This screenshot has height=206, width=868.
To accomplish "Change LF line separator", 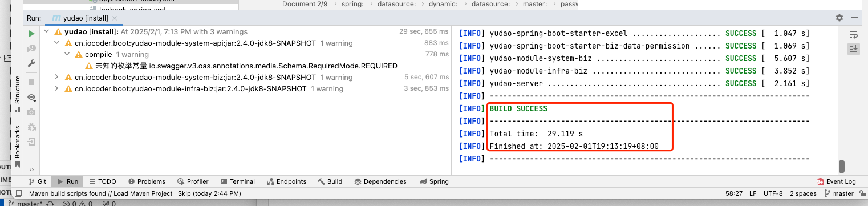I will (753, 193).
